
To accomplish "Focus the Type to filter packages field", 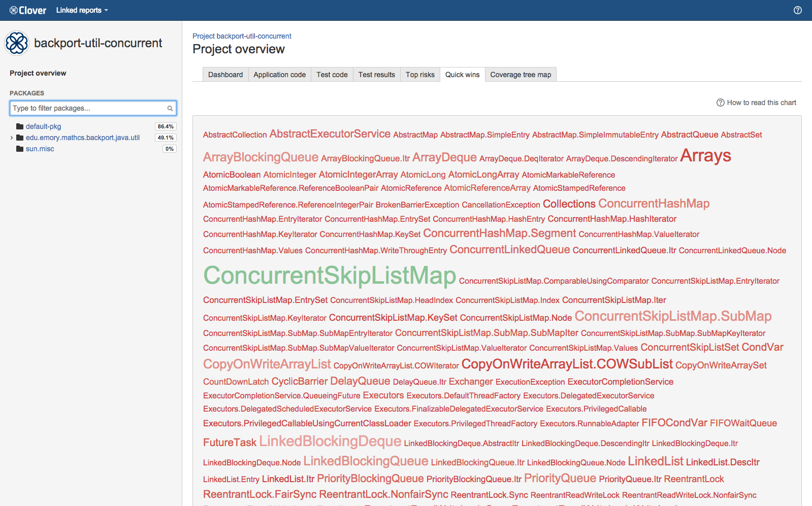I will coord(89,108).
